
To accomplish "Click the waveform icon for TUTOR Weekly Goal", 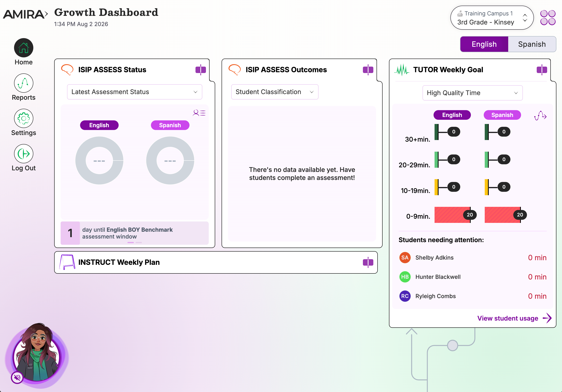I will pyautogui.click(x=402, y=70).
